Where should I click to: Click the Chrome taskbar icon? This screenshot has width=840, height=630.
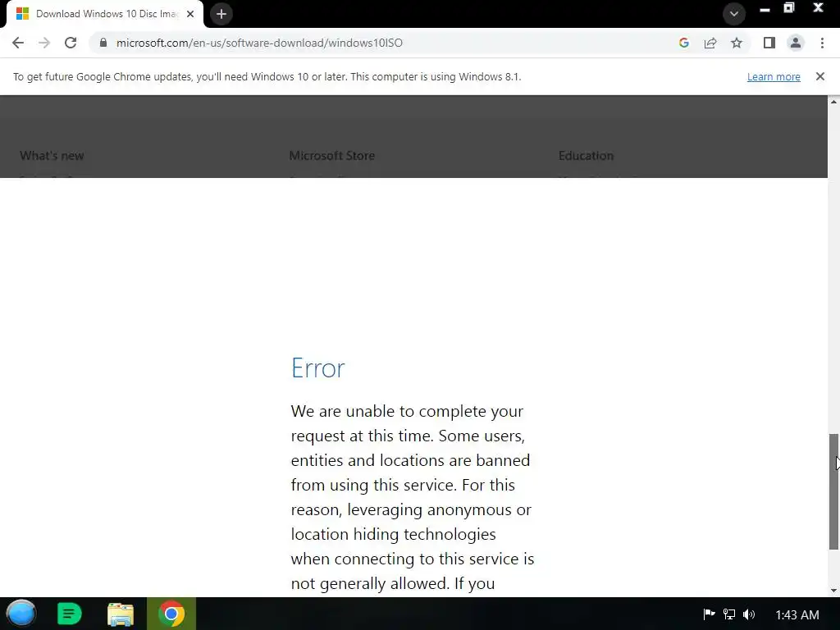(x=171, y=614)
